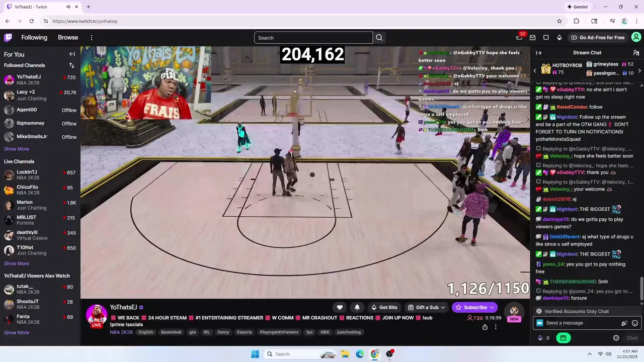This screenshot has height=362, width=644.
Task: Expand the Subscribe dropdown
Action: (x=492, y=307)
